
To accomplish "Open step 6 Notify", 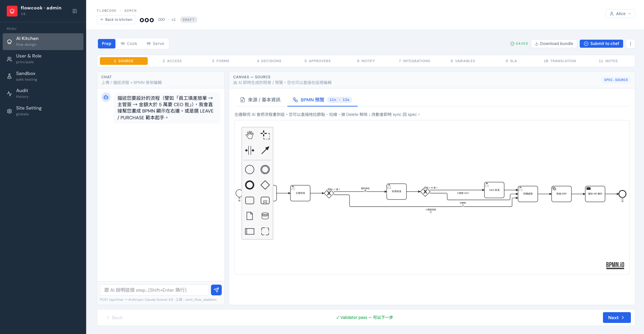I will click(366, 61).
